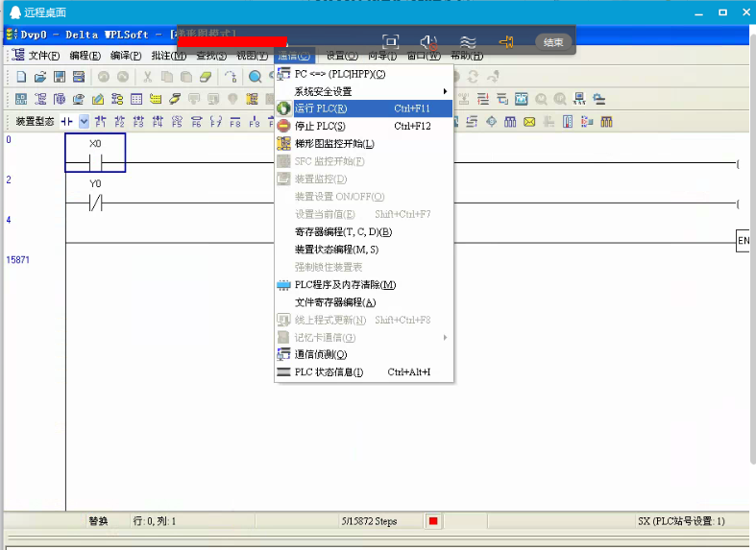
Task: Click the 远程桌面 title bar bell icon
Action: coord(16,12)
